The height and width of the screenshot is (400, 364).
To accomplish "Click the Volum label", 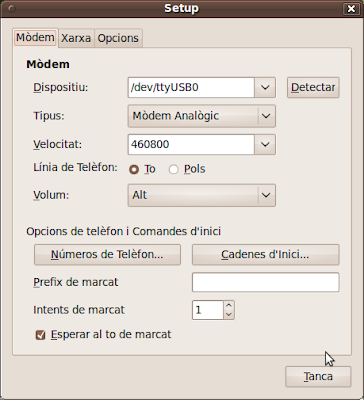I will tap(51, 195).
